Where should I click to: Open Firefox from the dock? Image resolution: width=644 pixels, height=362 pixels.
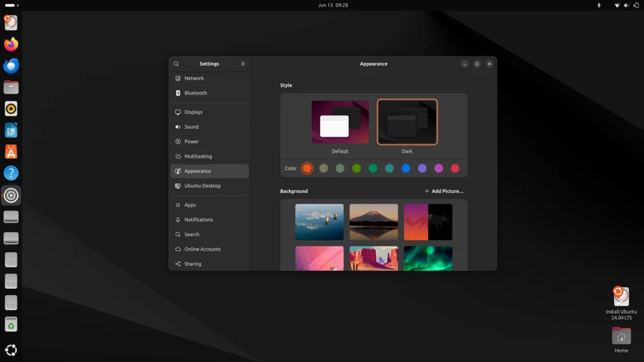click(x=11, y=44)
